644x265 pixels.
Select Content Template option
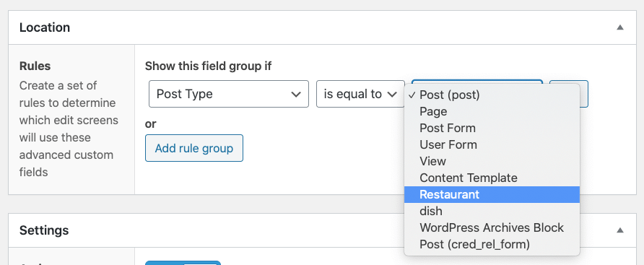492,178
